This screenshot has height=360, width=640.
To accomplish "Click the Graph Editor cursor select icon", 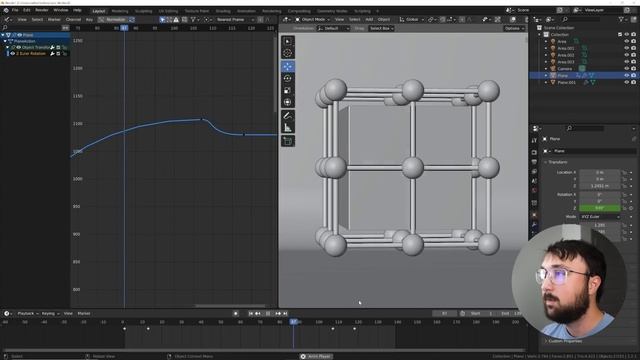I will [162, 20].
